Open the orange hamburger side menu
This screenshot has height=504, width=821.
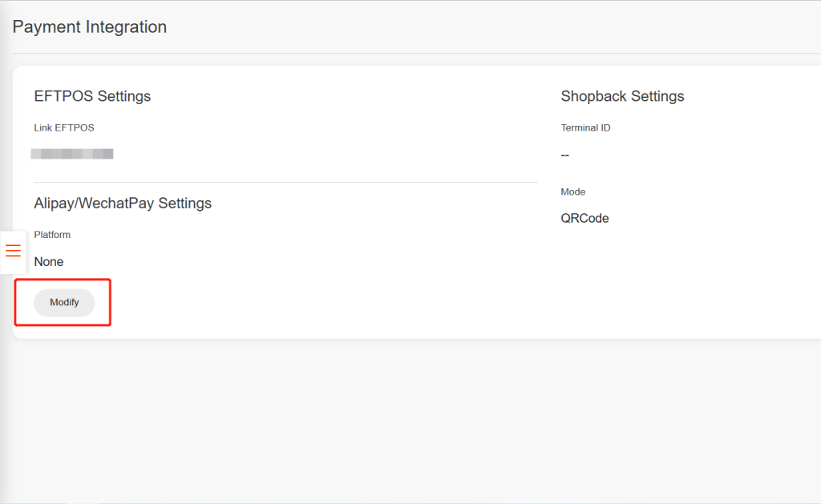[13, 251]
